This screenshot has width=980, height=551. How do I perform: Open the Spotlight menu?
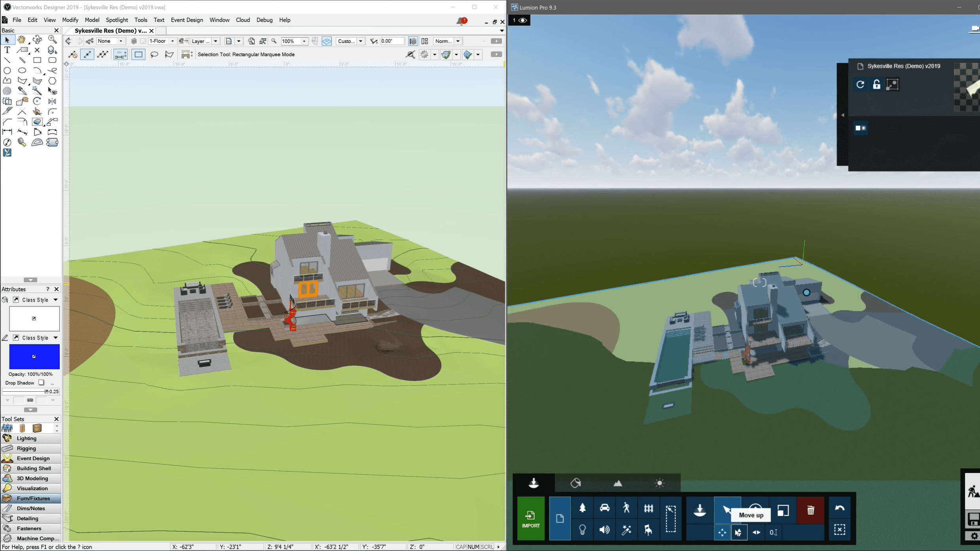coord(117,20)
